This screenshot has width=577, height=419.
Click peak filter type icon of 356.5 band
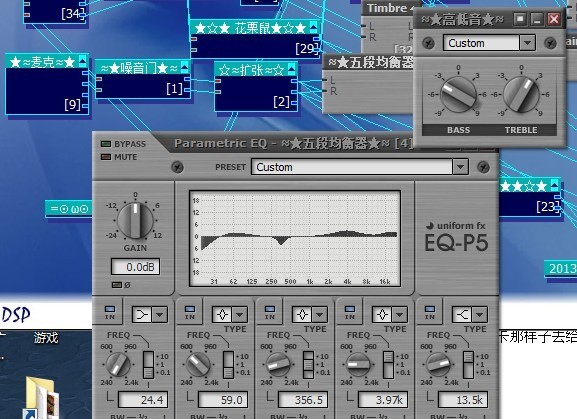tap(302, 315)
